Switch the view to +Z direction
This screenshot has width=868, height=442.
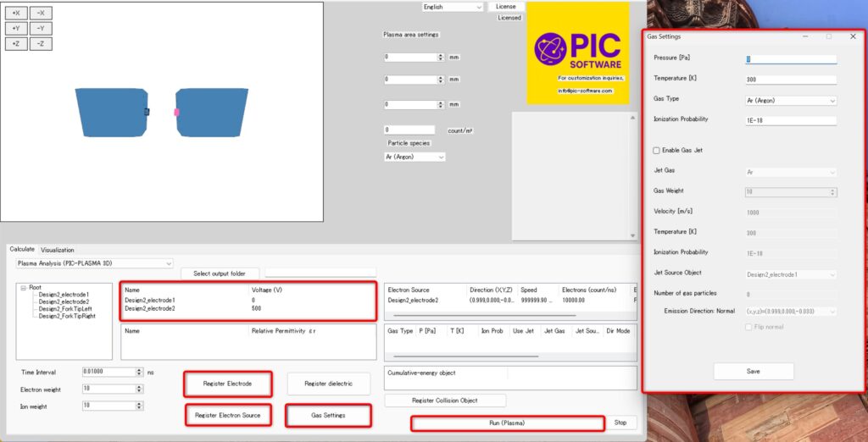click(16, 43)
